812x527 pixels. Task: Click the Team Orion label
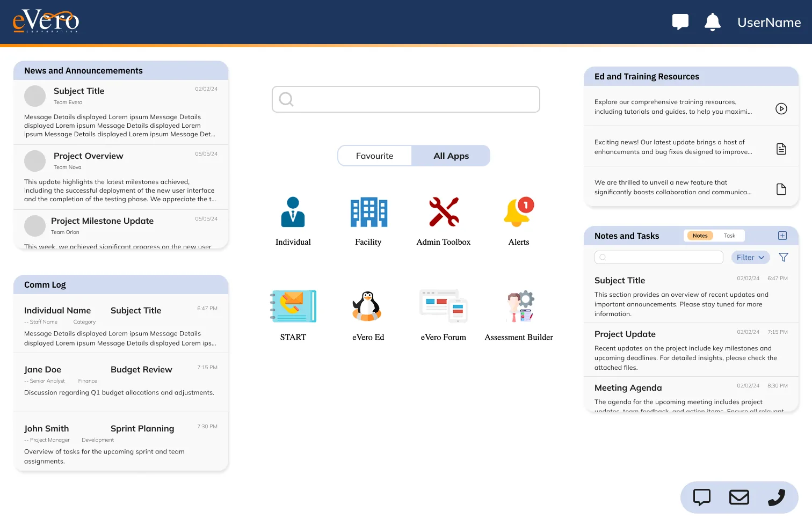coord(65,232)
